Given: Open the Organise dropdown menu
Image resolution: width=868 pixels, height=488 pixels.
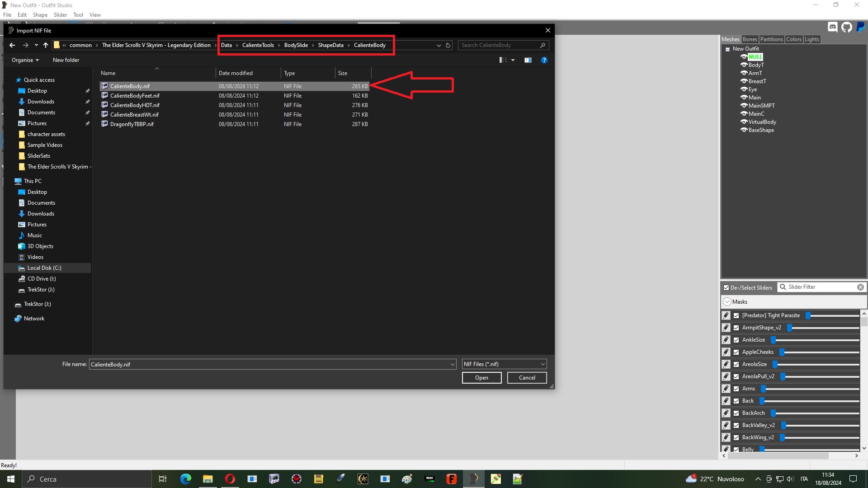Looking at the screenshot, I should [25, 60].
